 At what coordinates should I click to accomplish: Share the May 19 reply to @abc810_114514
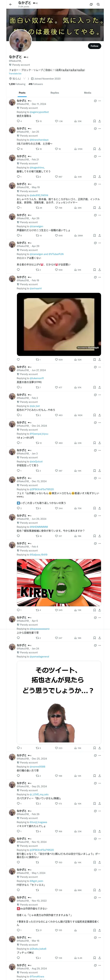coord(99,208)
